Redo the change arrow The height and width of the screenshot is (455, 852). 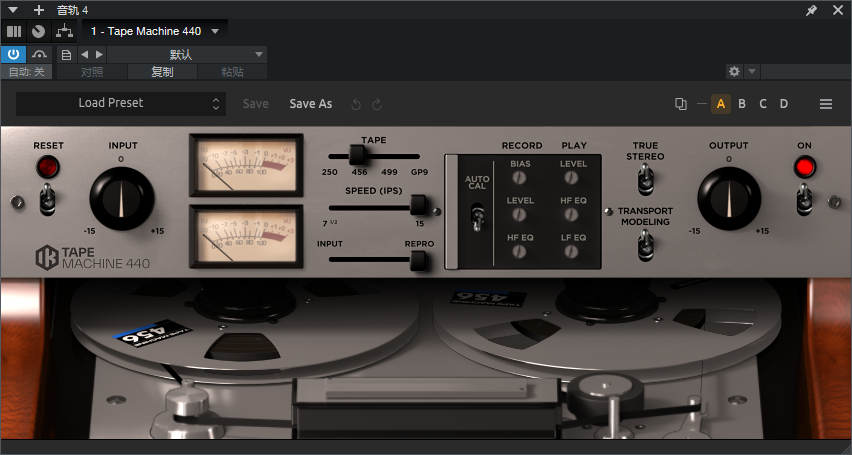tap(377, 104)
